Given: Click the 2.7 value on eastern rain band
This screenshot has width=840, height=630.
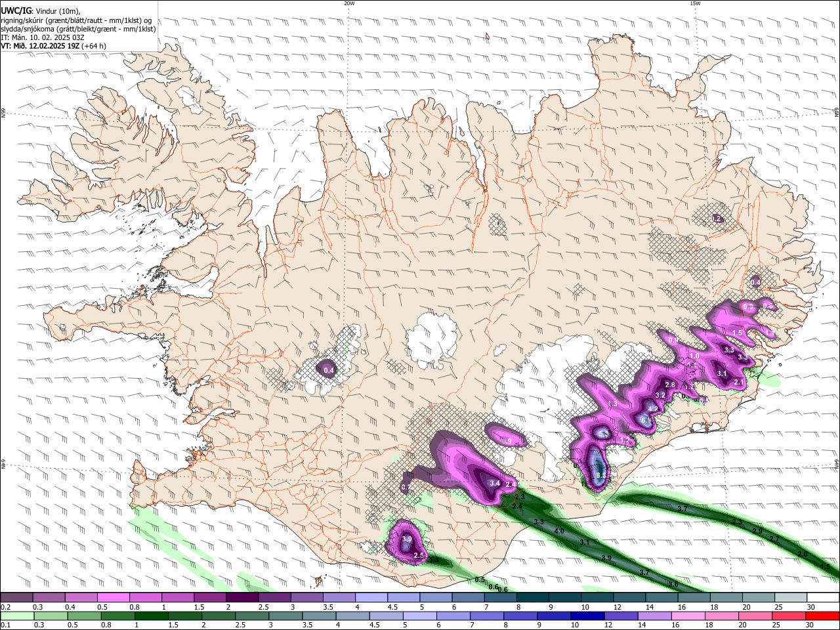Looking at the screenshot, I should 774,539.
